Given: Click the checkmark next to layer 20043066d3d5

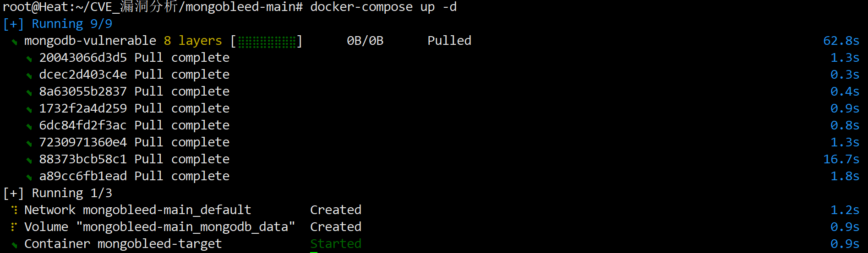Looking at the screenshot, I should [29, 59].
